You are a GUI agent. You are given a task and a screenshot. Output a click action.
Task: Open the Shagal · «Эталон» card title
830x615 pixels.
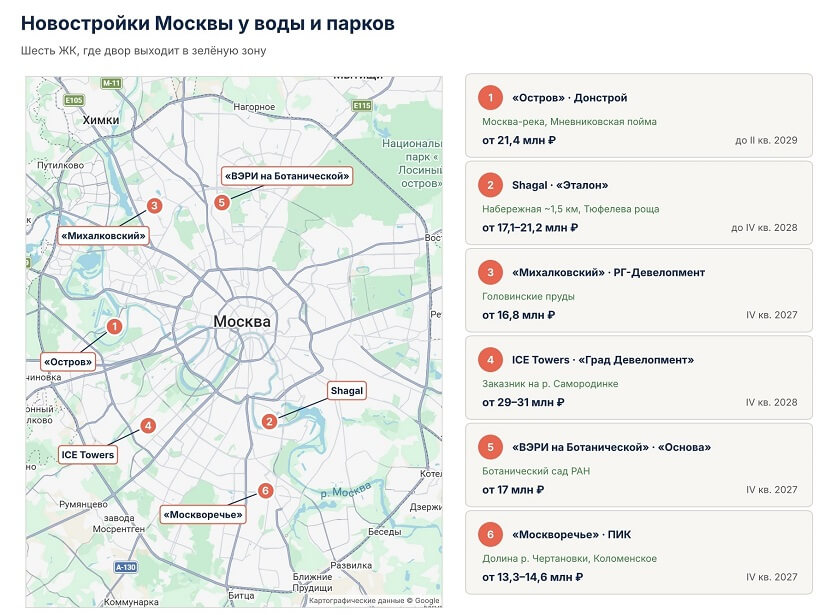coord(560,185)
